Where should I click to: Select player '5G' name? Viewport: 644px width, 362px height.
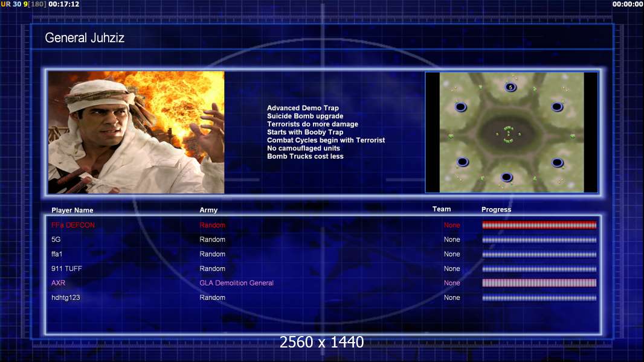(x=56, y=240)
